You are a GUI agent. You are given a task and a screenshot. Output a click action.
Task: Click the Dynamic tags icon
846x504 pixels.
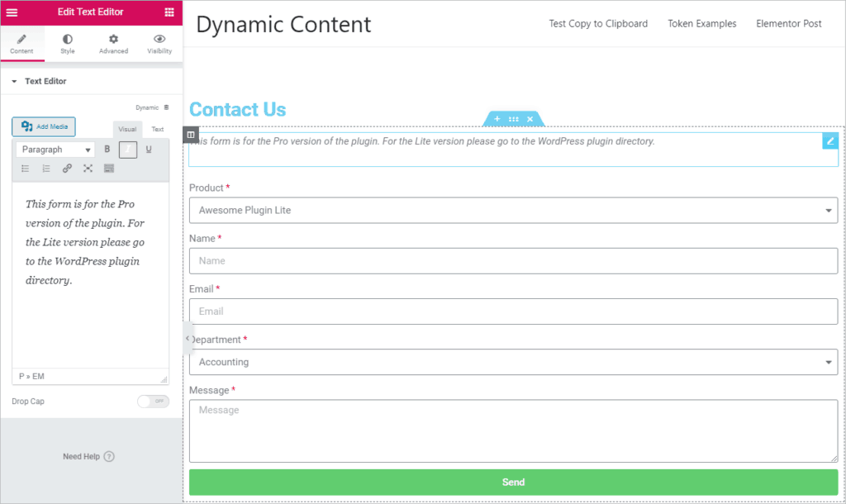point(166,107)
